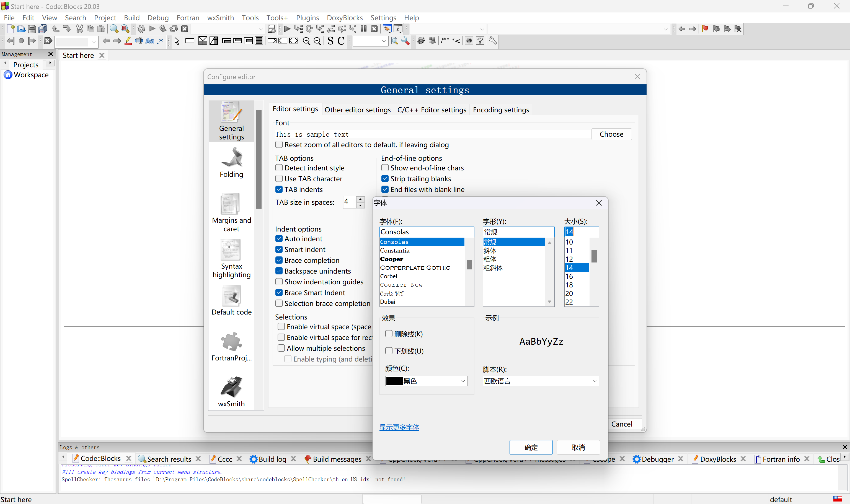Uncheck TAB indents checkbox
This screenshot has width=850, height=504.
coord(279,189)
